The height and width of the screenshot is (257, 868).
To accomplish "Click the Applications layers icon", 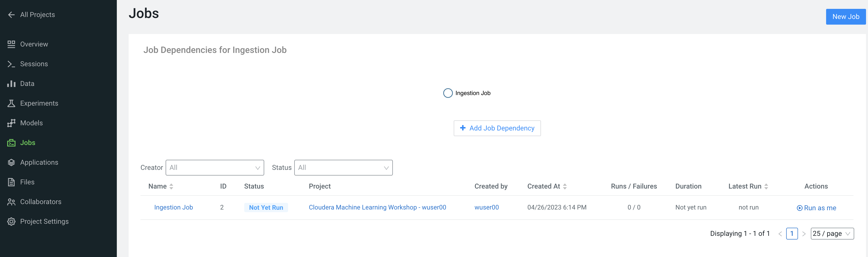I will (x=11, y=162).
